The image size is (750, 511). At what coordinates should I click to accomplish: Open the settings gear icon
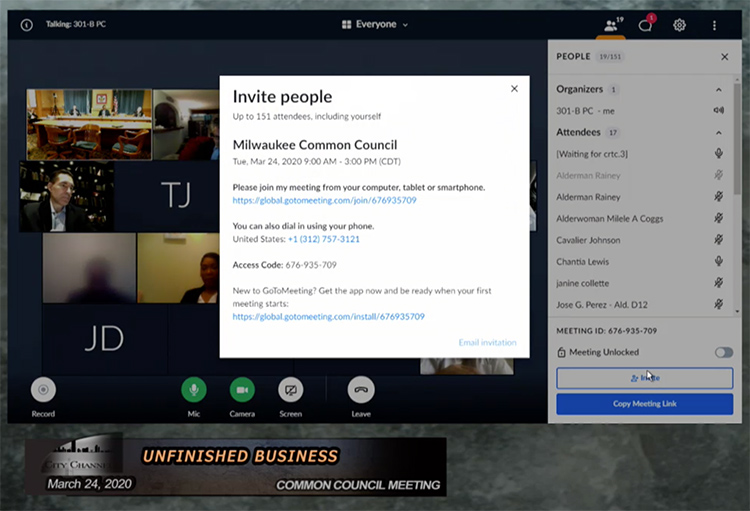(679, 25)
